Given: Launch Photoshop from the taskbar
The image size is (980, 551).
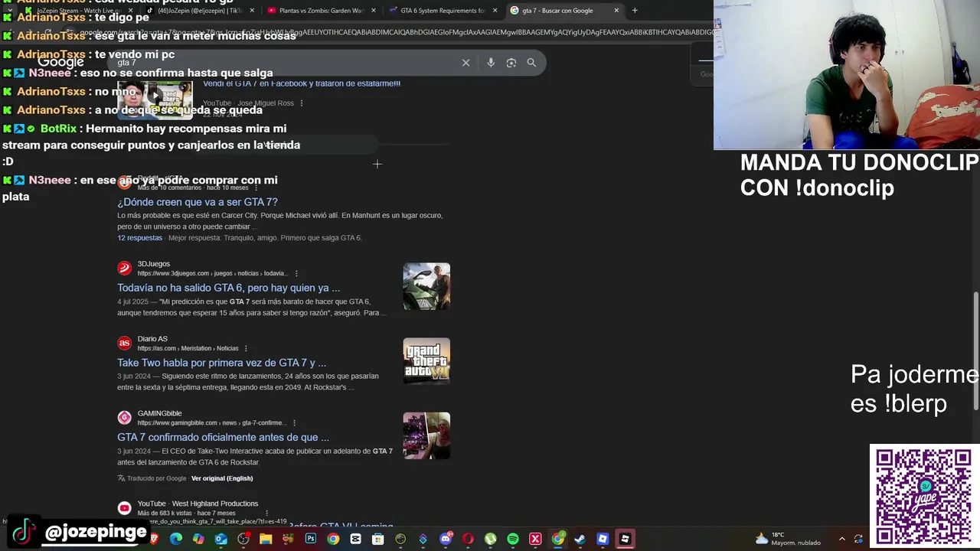Looking at the screenshot, I should tap(311, 539).
